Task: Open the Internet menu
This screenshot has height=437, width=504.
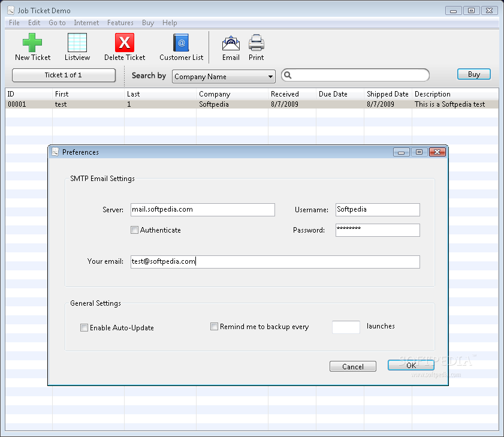Action: [x=86, y=23]
